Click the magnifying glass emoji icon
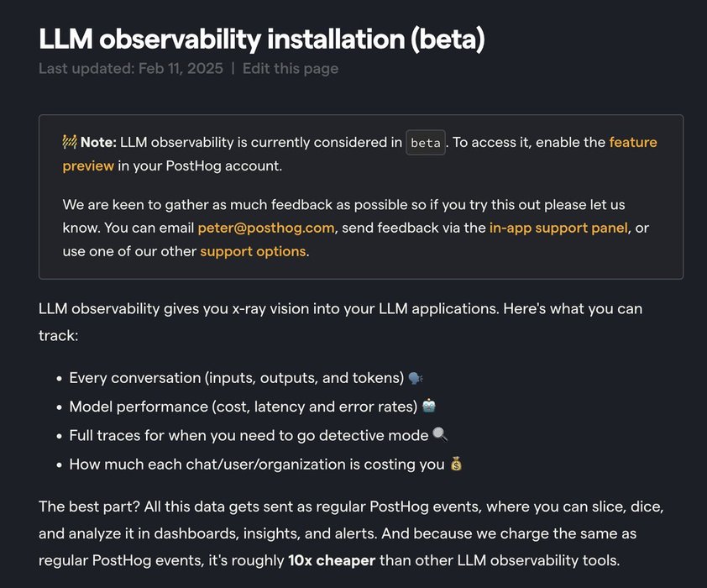The image size is (707, 588). coord(440,434)
